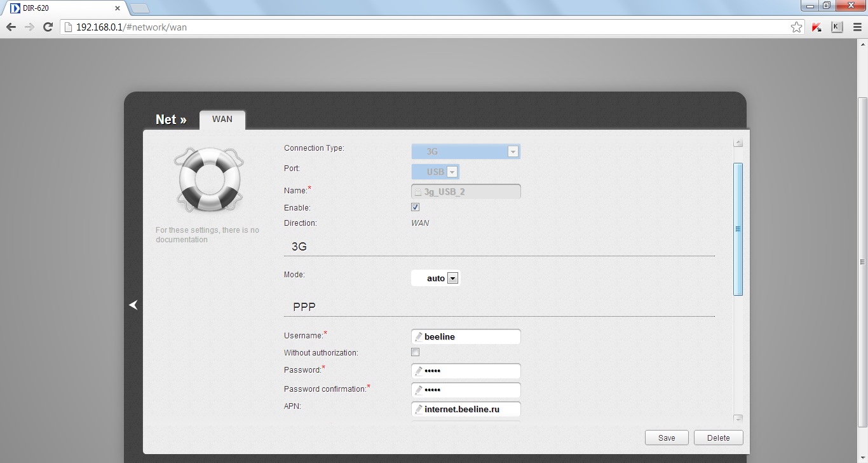
Task: Click the 'Connection Type:' label
Action: click(x=314, y=148)
